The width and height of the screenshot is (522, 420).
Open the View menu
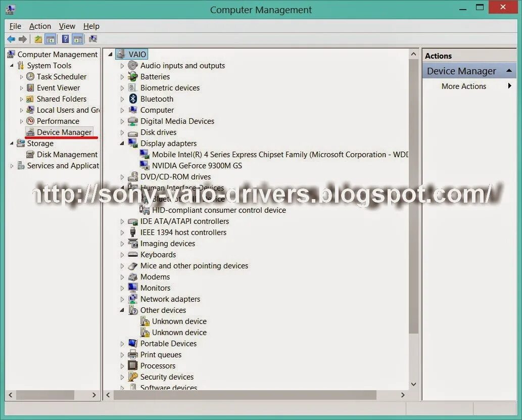(x=67, y=26)
